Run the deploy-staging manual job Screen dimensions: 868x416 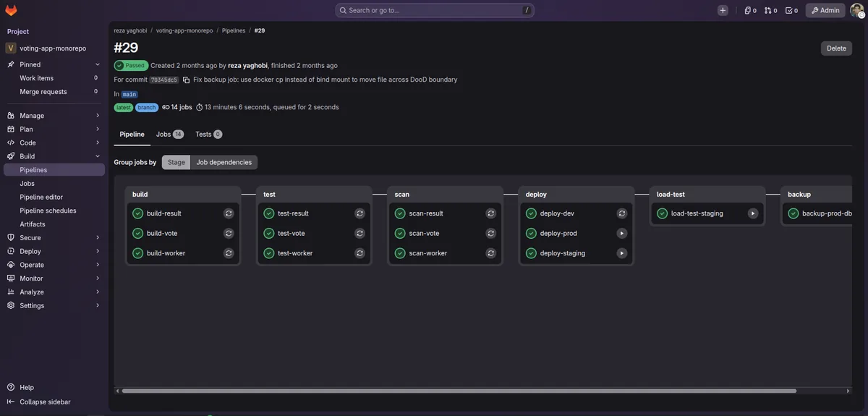pyautogui.click(x=621, y=253)
